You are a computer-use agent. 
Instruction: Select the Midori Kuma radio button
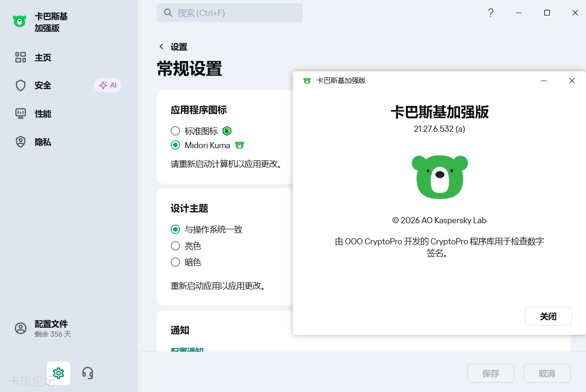pyautogui.click(x=175, y=145)
